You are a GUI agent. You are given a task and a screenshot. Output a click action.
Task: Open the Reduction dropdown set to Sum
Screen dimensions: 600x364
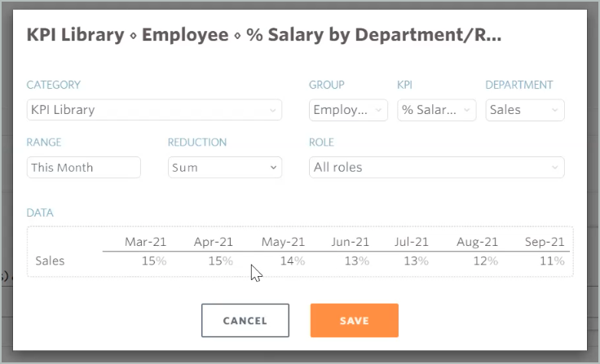(x=224, y=167)
